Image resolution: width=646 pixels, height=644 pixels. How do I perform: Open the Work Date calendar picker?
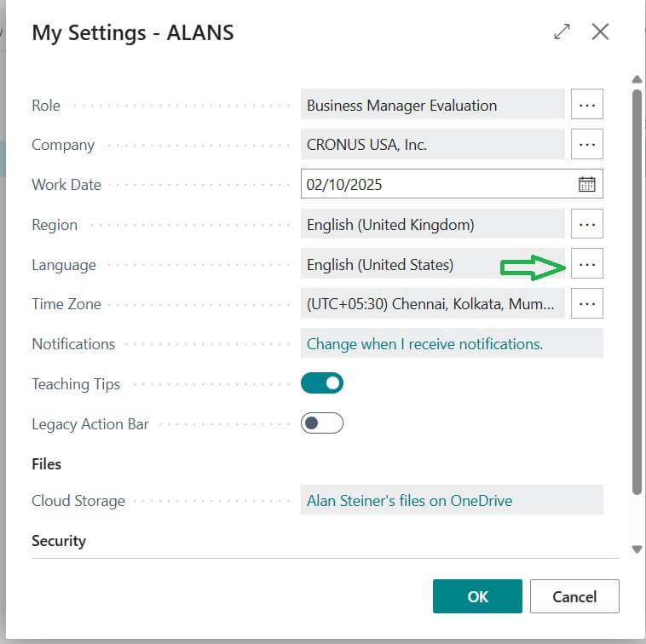pyautogui.click(x=586, y=184)
